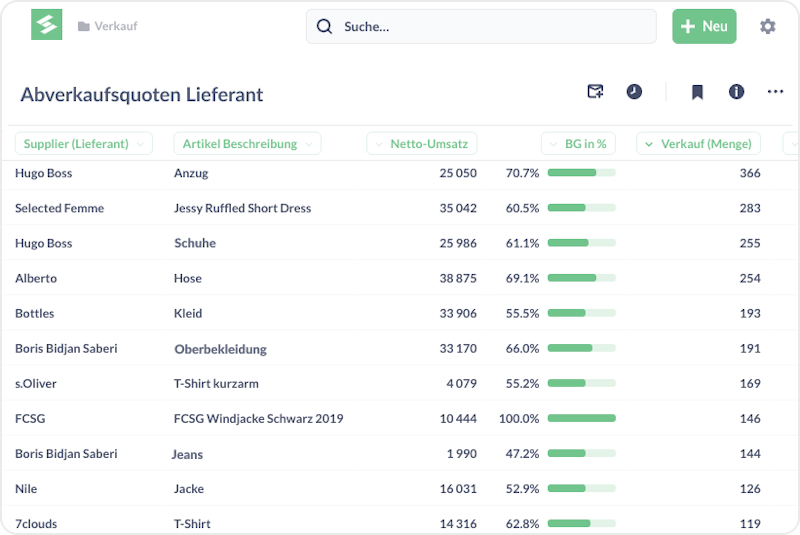Click the 25 050 Netto-Umsatz value

point(458,173)
